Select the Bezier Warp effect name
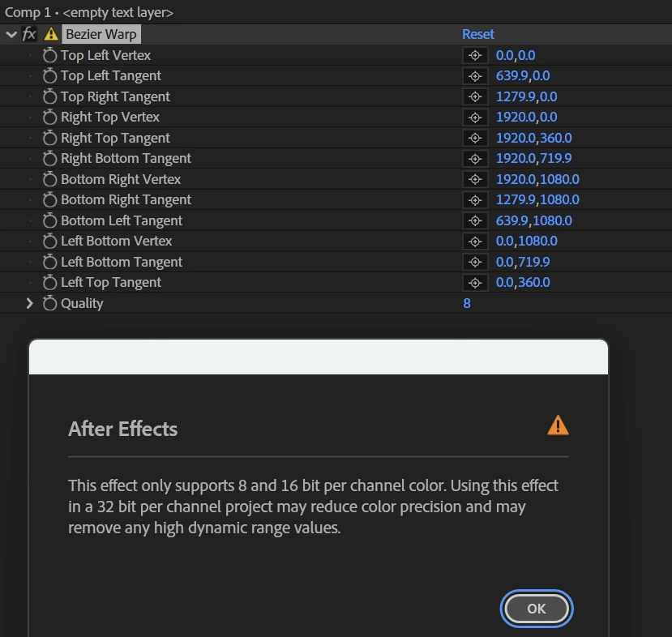The width and height of the screenshot is (672, 637). click(x=101, y=34)
